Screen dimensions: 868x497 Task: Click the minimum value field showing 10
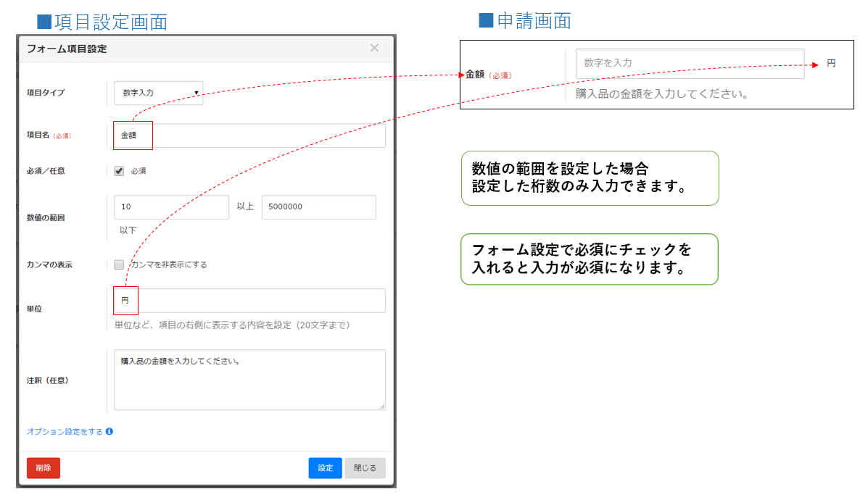(172, 207)
